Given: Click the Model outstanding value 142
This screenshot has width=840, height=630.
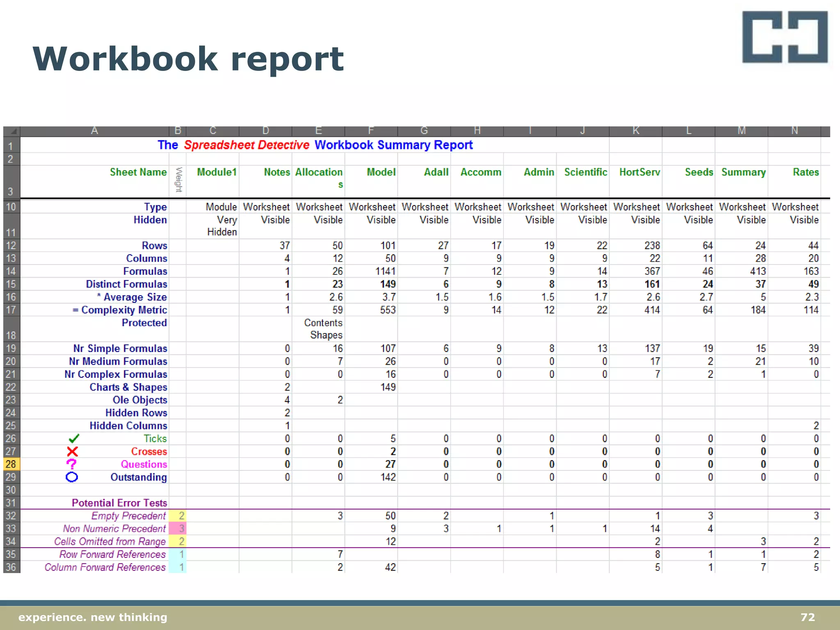Looking at the screenshot, I should click(388, 477).
